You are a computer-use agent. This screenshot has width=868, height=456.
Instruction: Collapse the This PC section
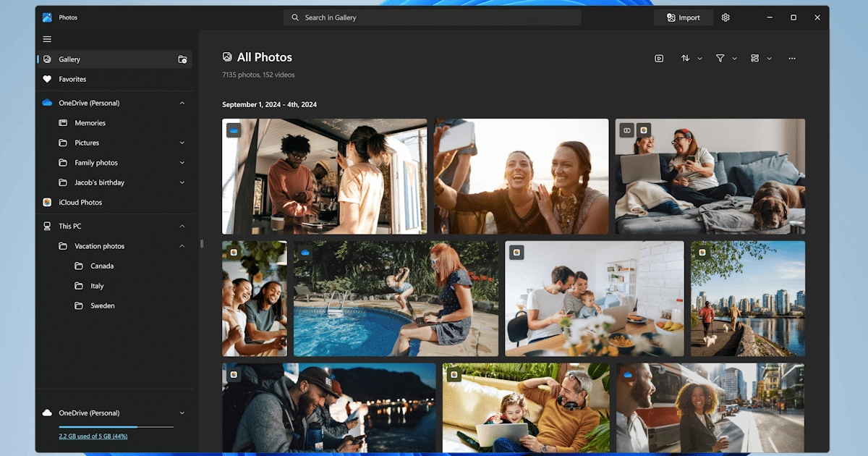182,227
